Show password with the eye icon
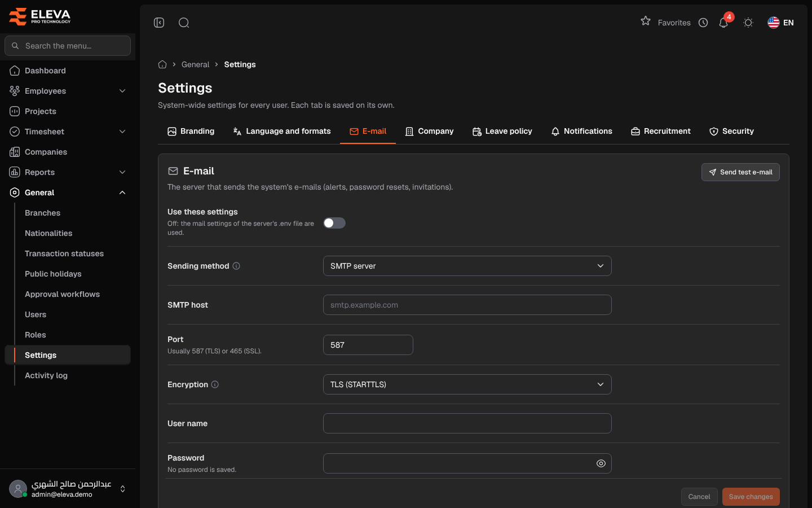This screenshot has height=508, width=812. tap(601, 463)
